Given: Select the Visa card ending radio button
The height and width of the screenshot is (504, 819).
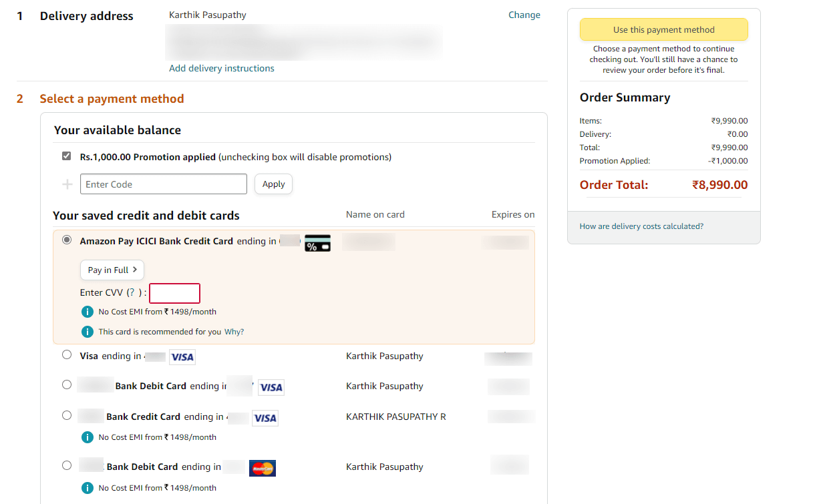Looking at the screenshot, I should pyautogui.click(x=66, y=354).
